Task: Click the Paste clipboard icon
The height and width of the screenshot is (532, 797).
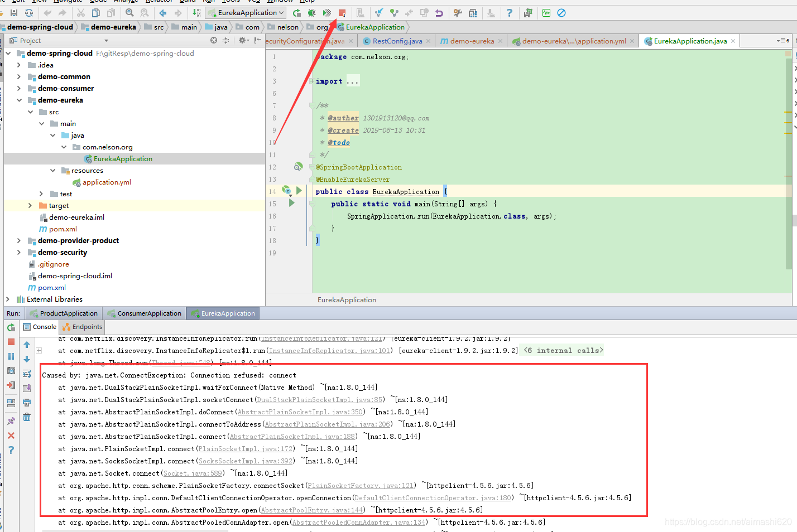Action: coord(111,13)
